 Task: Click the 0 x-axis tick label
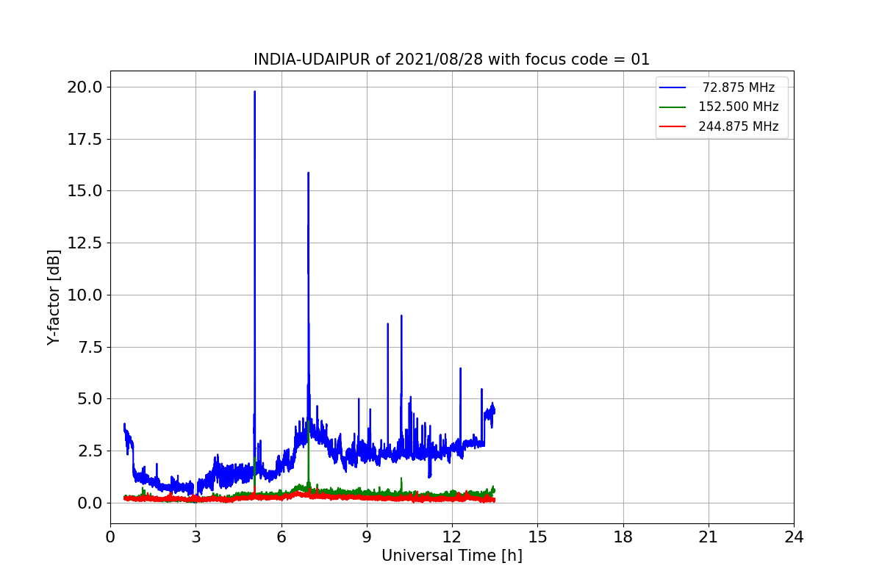coord(110,537)
